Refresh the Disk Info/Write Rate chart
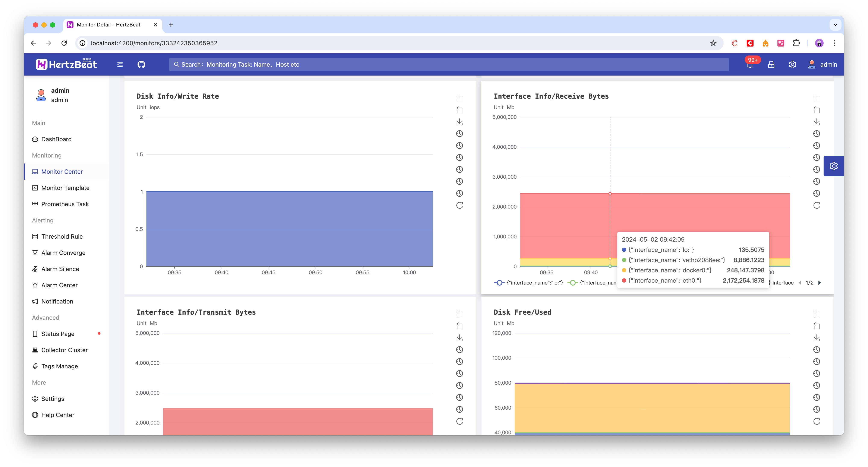The height and width of the screenshot is (467, 868). (460, 205)
